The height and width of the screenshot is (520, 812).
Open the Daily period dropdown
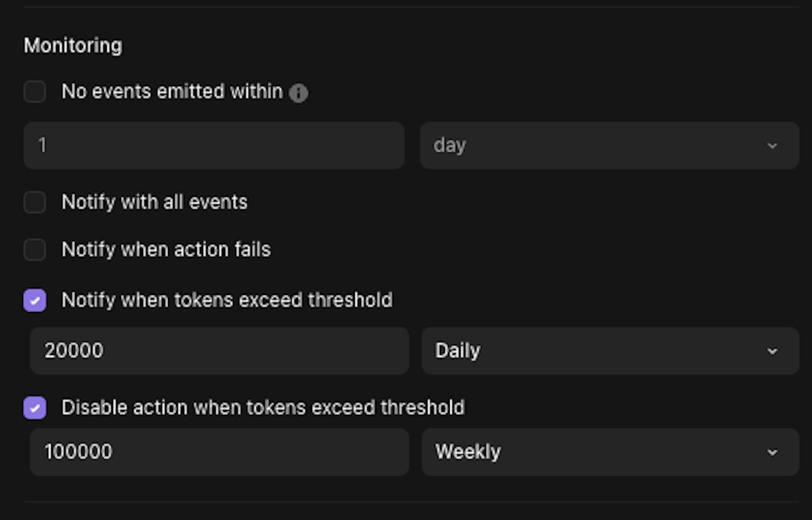click(610, 351)
